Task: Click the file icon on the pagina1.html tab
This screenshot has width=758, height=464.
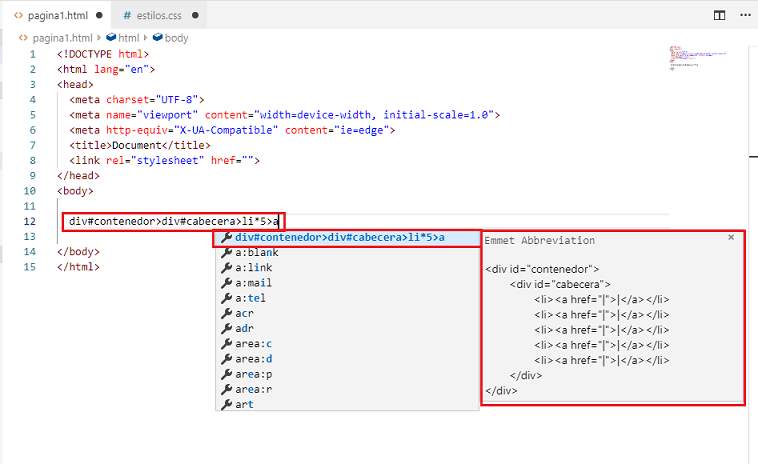Action: 18,15
